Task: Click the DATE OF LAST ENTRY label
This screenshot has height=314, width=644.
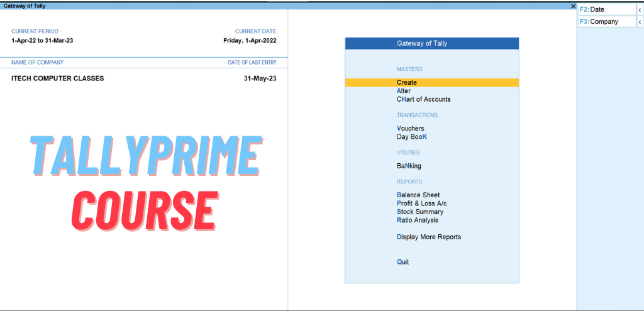Action: pyautogui.click(x=252, y=62)
